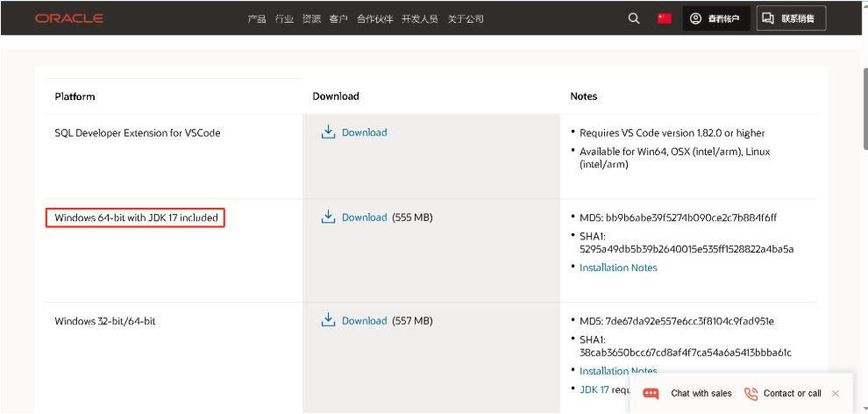Download Windows 64-bit with JDK 17 (555 MB)

click(364, 217)
